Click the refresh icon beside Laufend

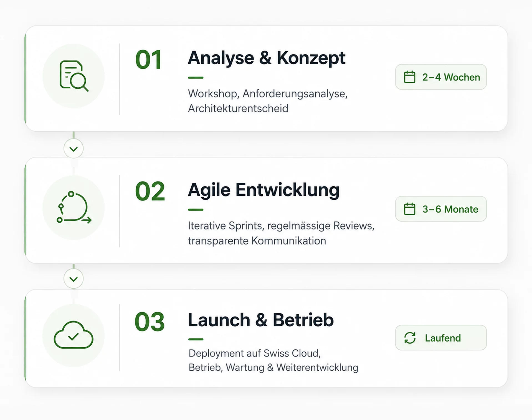click(x=410, y=338)
